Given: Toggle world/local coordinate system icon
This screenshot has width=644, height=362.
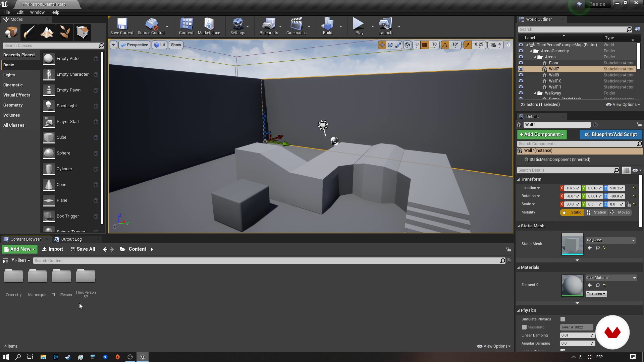Looking at the screenshot, I should point(407,45).
